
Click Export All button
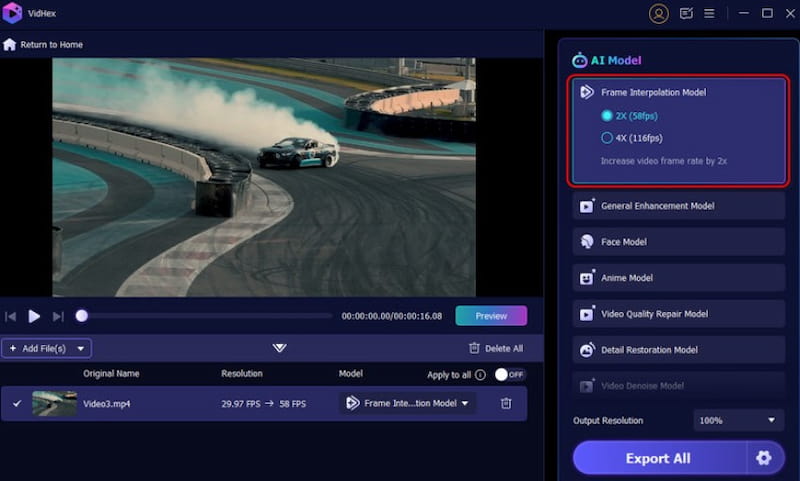pyautogui.click(x=659, y=458)
